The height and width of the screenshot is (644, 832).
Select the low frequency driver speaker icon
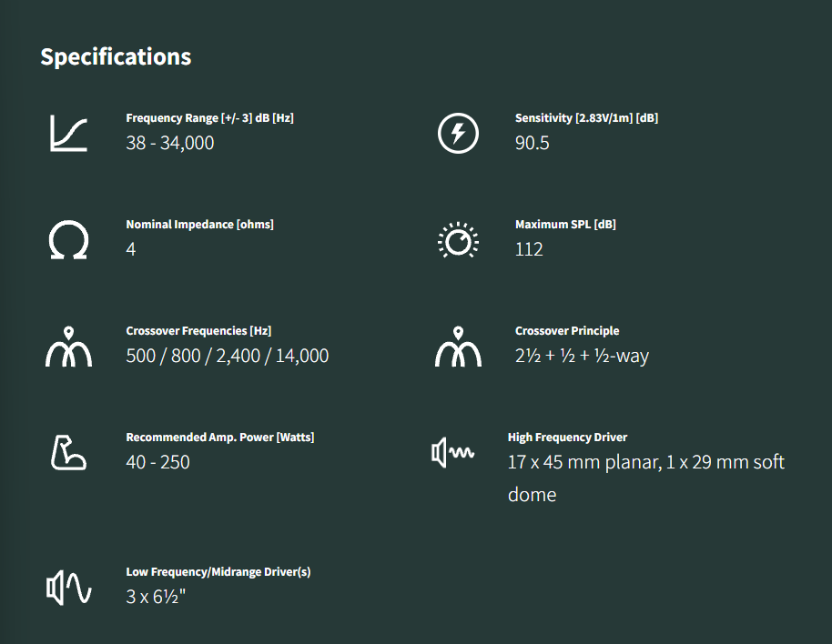click(x=68, y=589)
